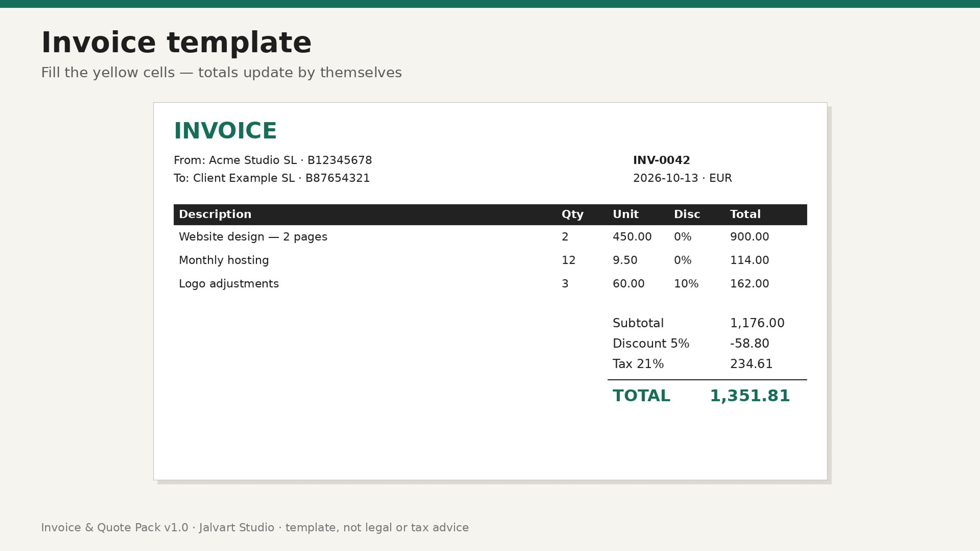The width and height of the screenshot is (980, 551).
Task: Select 'Monthly hosting' description
Action: click(x=224, y=260)
